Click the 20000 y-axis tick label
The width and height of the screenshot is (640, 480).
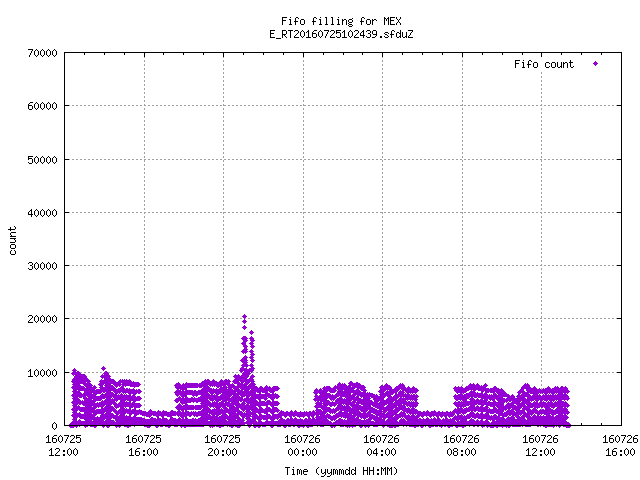[42, 319]
